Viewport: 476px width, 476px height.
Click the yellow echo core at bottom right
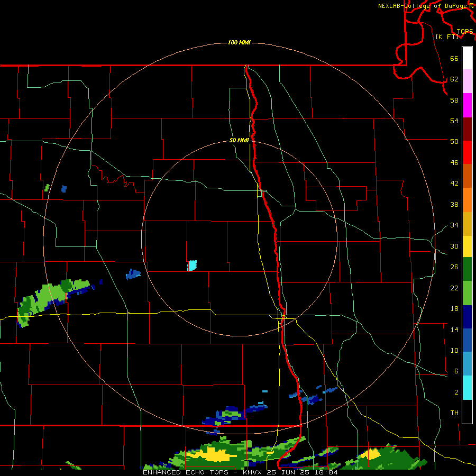click(371, 454)
